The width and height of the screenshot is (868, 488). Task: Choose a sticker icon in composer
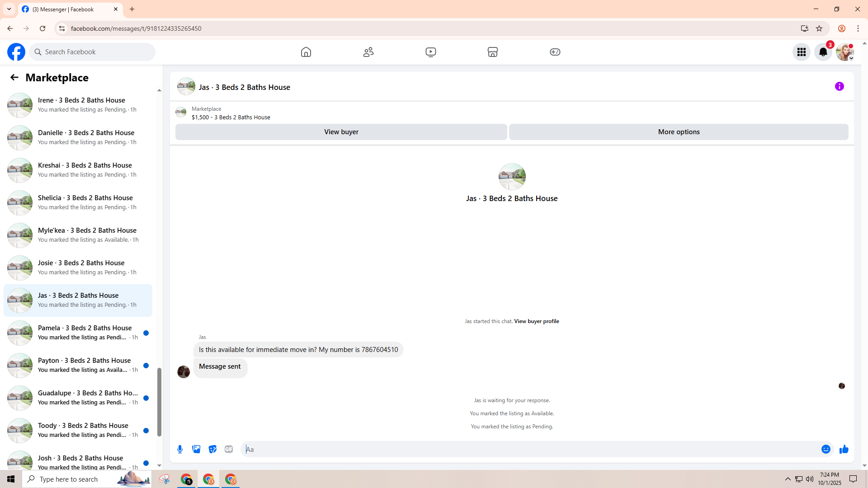[212, 449]
